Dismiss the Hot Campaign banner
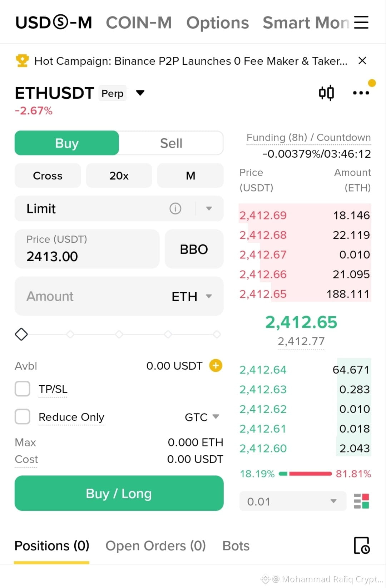 (362, 61)
